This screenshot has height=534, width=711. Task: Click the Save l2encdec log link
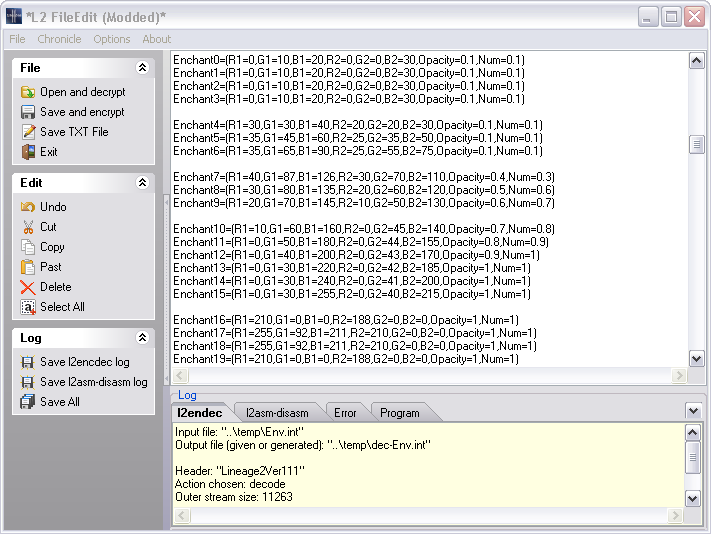point(84,362)
